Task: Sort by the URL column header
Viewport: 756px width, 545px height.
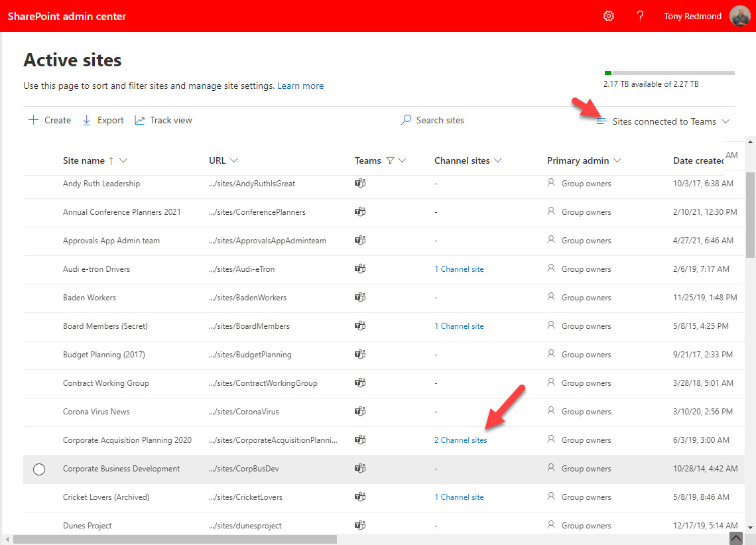Action: coord(217,160)
